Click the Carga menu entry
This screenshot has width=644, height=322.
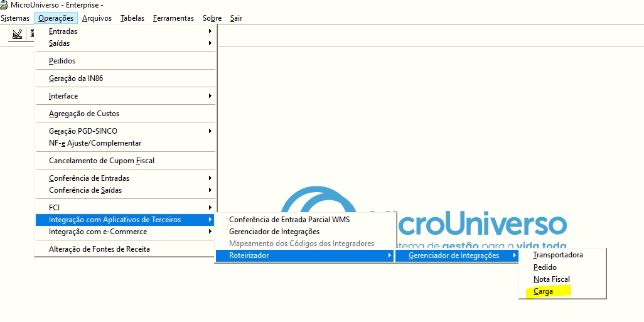[x=562, y=292]
